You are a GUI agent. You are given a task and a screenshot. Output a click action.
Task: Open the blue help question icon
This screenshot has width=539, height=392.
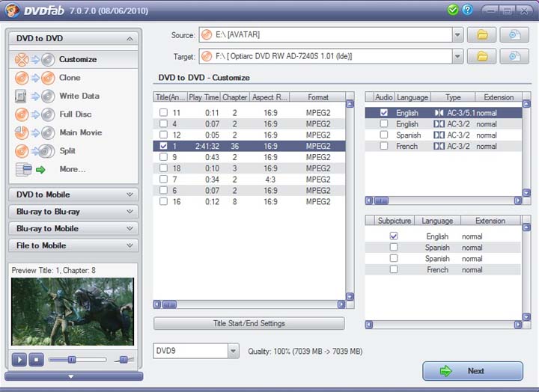pyautogui.click(x=467, y=10)
